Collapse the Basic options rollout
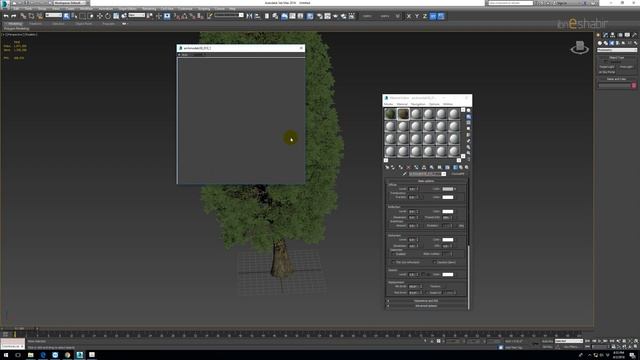The image size is (640, 360). pos(426,181)
